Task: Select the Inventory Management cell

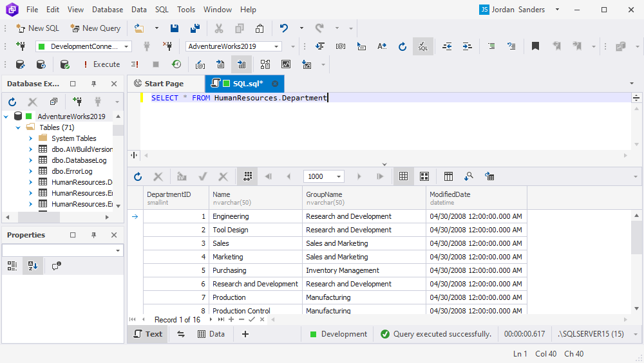Action: pos(365,270)
